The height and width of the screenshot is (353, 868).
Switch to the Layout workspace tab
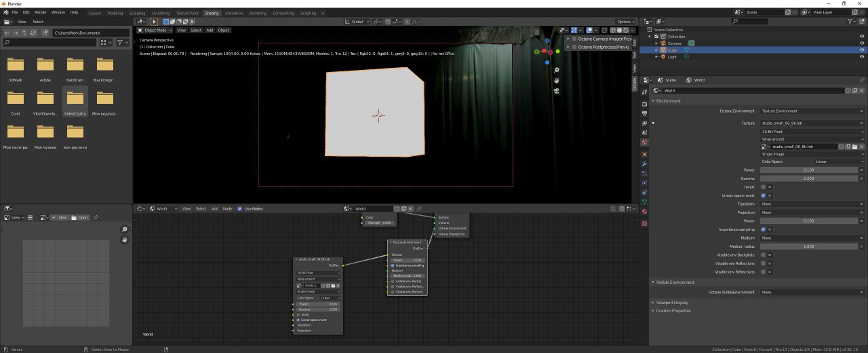[95, 13]
